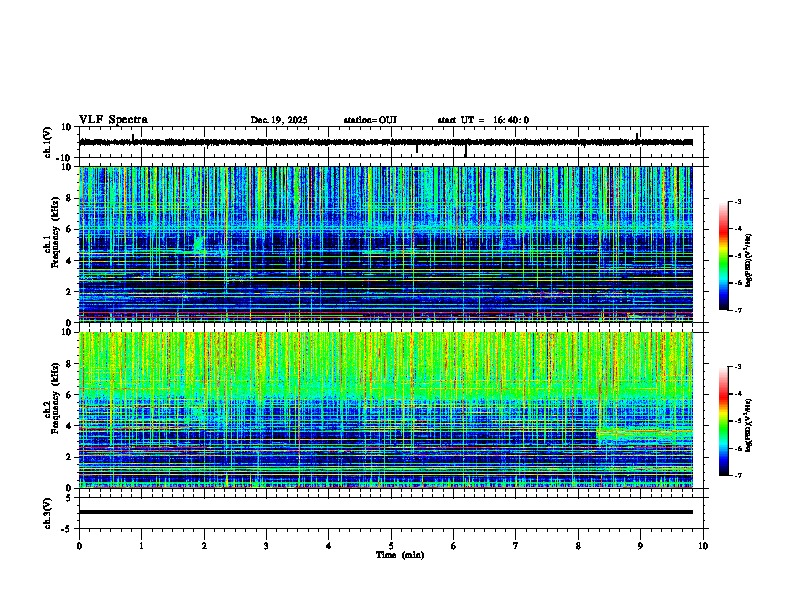Click the "-5" tick on ch.3(V) axis
792x612 pixels.
[67, 529]
